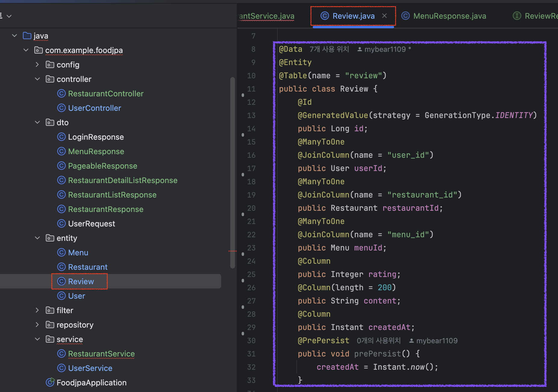This screenshot has height=392, width=558.
Task: Open PageableResponse class
Action: click(x=102, y=166)
